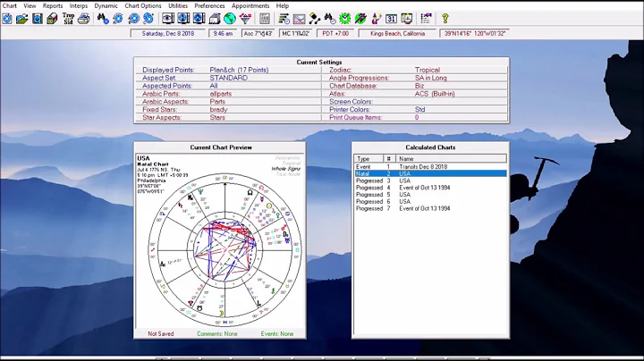Click the date field Saturday, Dec 8 2018
This screenshot has width=644, height=361.
click(168, 34)
